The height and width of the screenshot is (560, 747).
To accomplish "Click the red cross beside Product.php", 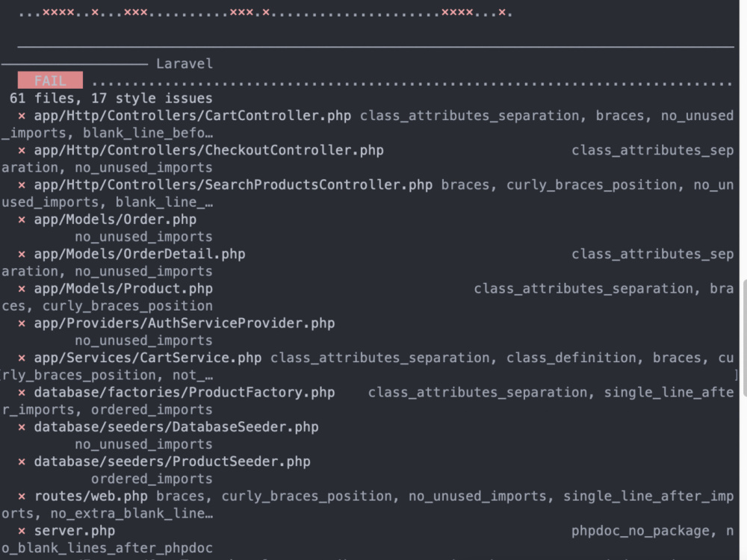I will point(22,288).
